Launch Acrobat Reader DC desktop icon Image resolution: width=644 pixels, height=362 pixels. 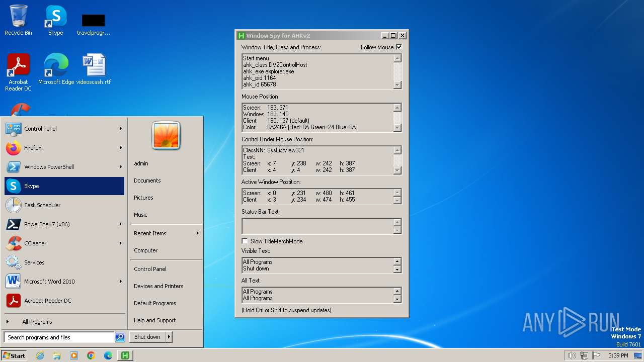(18, 72)
